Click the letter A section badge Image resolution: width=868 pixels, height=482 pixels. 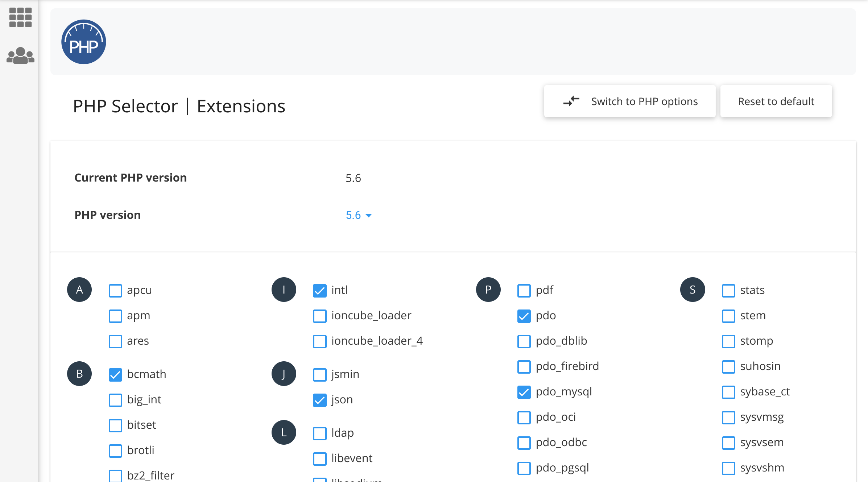[79, 290]
